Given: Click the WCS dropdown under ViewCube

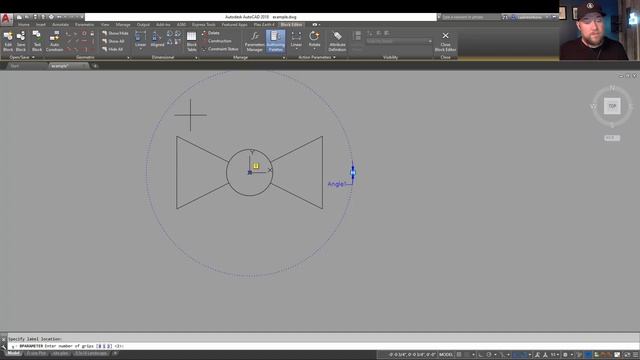Looking at the screenshot, I should tap(612, 138).
